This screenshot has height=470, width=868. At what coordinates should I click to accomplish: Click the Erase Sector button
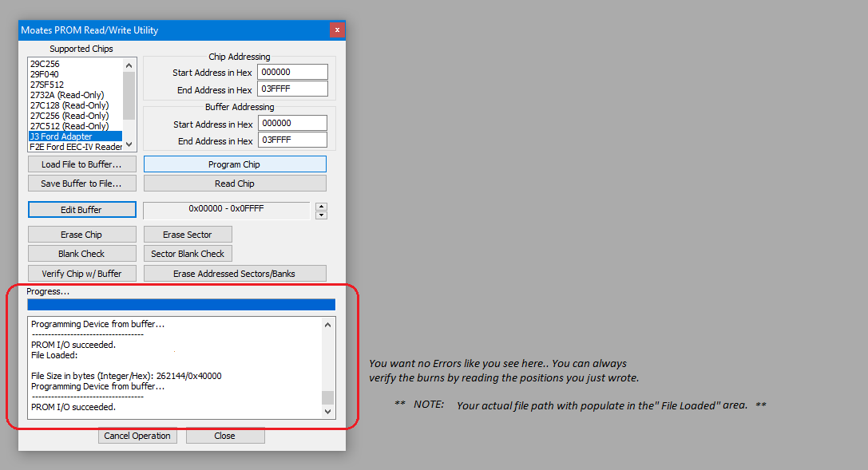tap(188, 235)
